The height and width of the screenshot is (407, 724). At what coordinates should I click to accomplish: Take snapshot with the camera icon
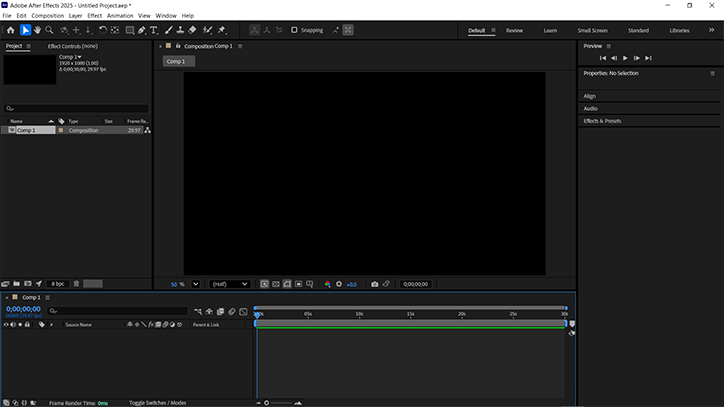pyautogui.click(x=375, y=284)
